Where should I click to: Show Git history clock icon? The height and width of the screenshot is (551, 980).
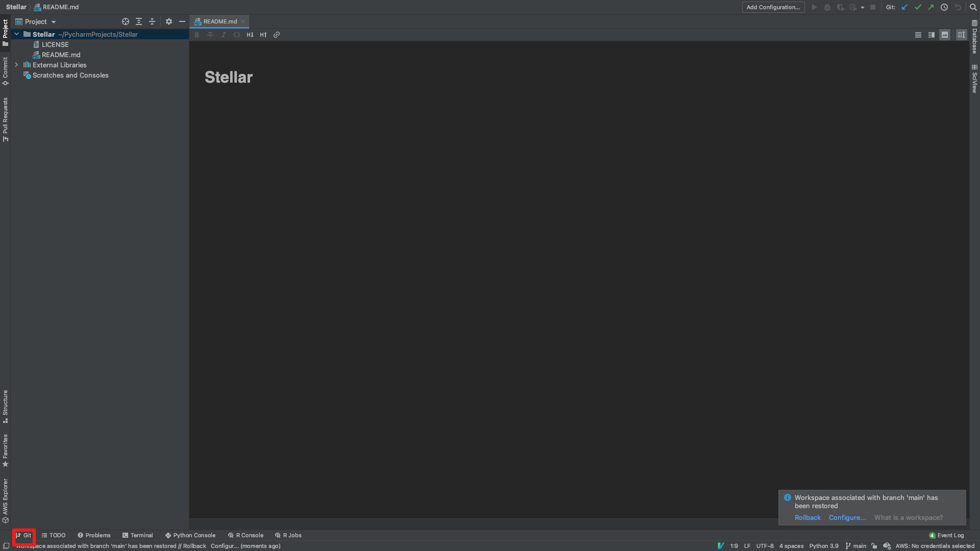944,7
